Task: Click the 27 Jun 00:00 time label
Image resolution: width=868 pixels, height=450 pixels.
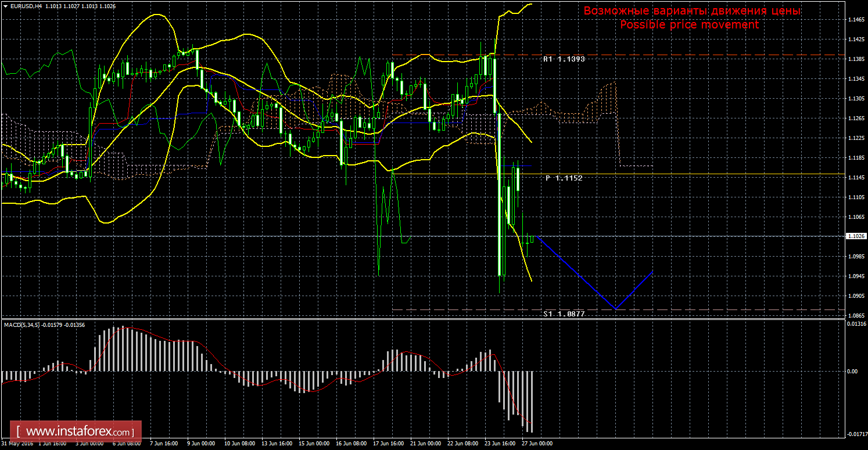Action: (538, 444)
